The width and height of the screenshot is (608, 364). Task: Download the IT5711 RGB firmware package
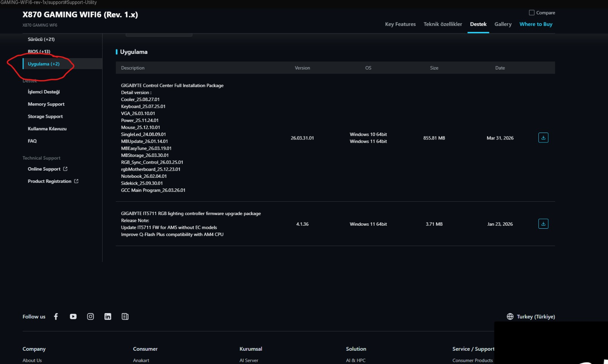click(x=543, y=224)
